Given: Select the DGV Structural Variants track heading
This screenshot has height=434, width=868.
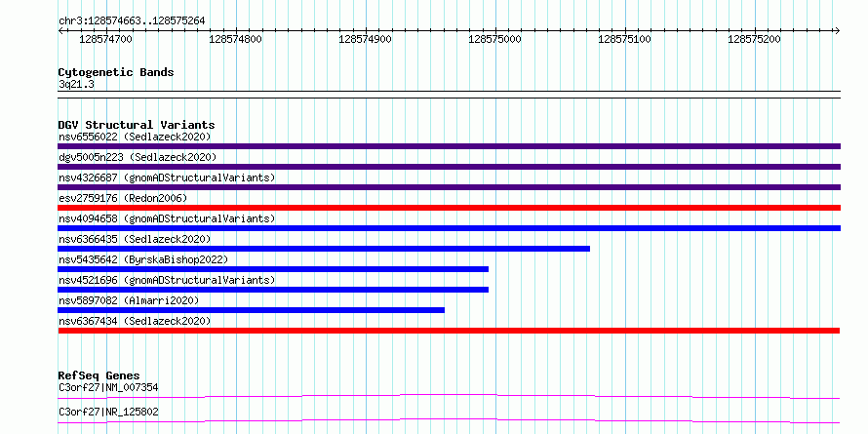Looking at the screenshot, I should tap(137, 125).
